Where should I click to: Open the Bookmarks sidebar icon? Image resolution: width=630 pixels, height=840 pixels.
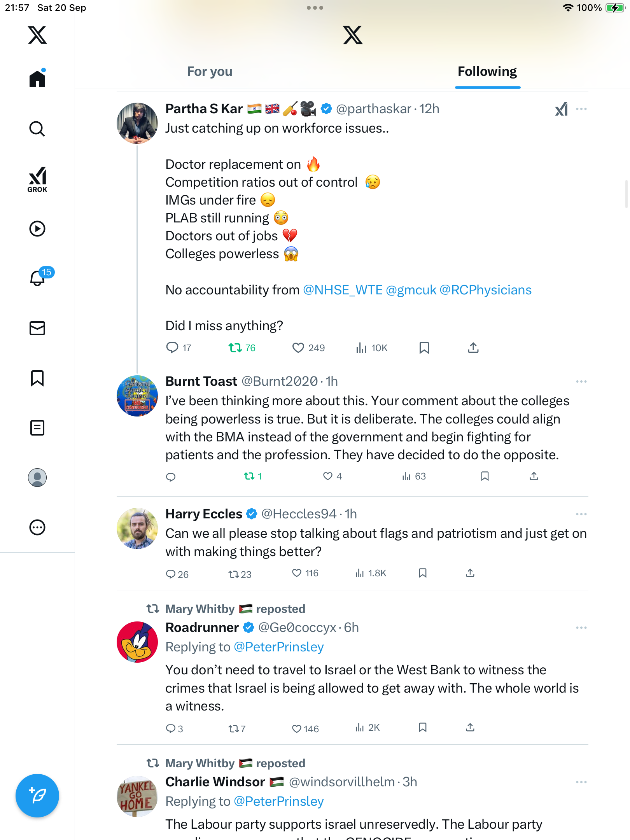click(37, 378)
